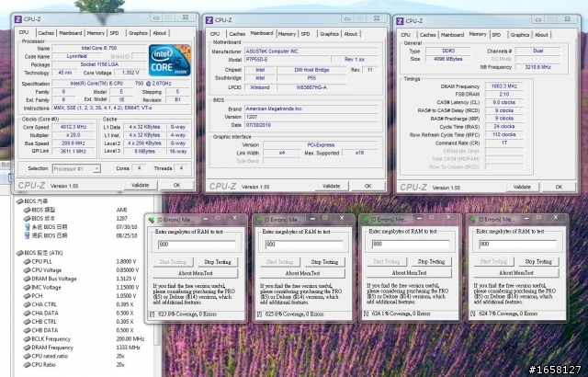Click the mainboard Model value P7P55D-E
Image resolution: width=588 pixels, height=377 pixels.
point(287,60)
